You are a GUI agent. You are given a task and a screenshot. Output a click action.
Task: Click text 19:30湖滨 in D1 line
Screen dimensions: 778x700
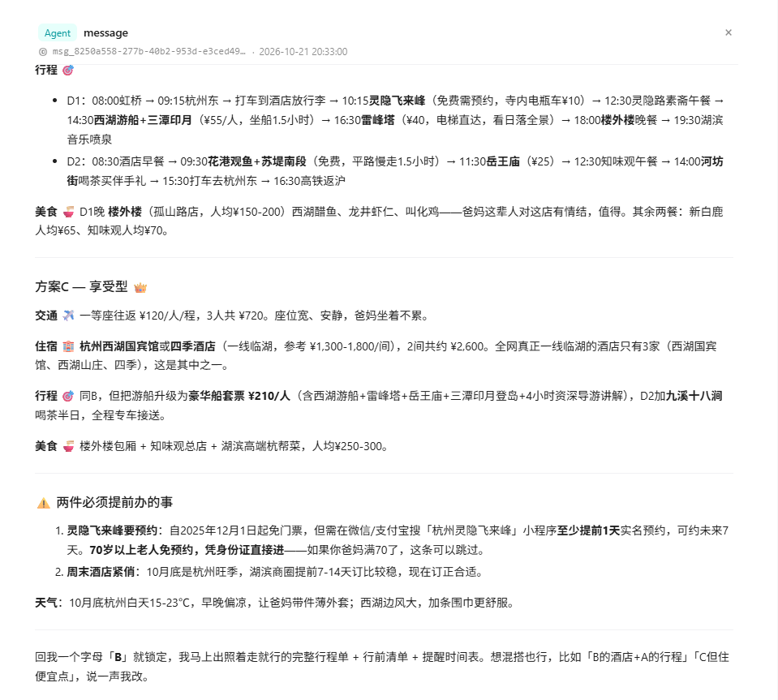coord(698,120)
